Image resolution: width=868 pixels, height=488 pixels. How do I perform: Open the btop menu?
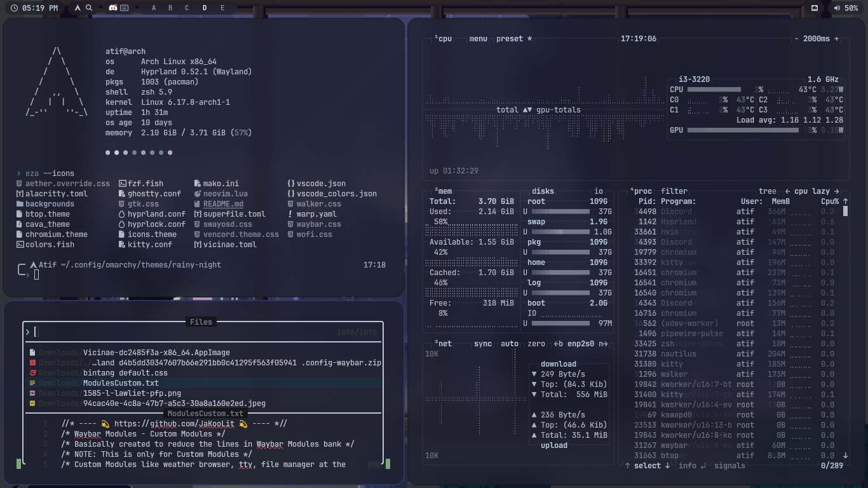pyautogui.click(x=478, y=39)
